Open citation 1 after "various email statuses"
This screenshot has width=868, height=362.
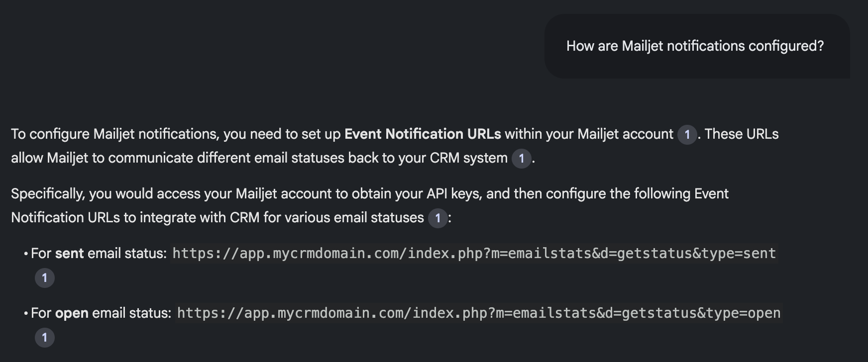pos(438,218)
